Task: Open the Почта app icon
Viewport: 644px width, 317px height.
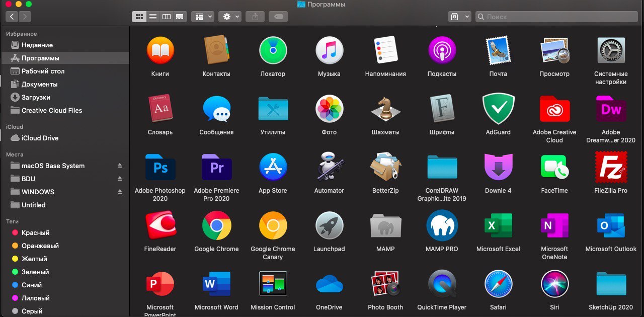Action: pos(498,50)
